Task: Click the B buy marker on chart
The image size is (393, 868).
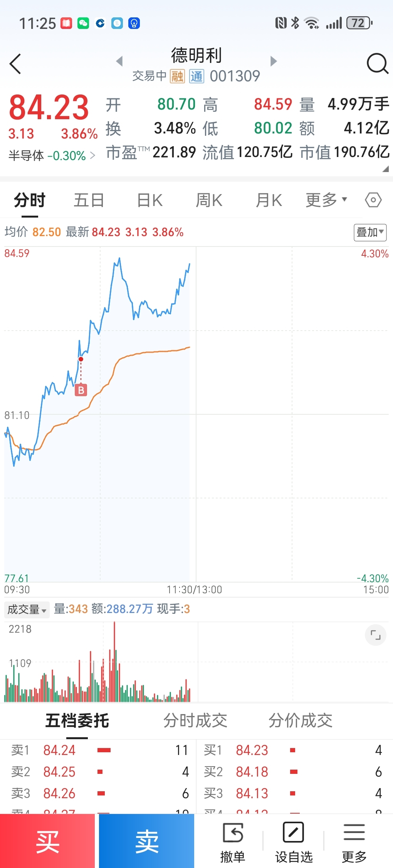Action: (x=81, y=390)
